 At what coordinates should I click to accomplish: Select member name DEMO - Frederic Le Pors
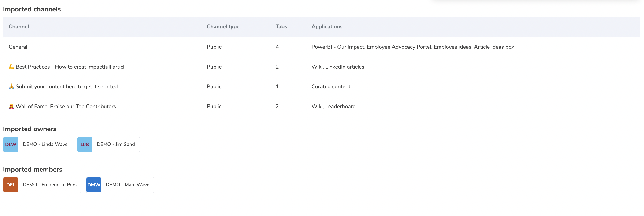point(50,185)
